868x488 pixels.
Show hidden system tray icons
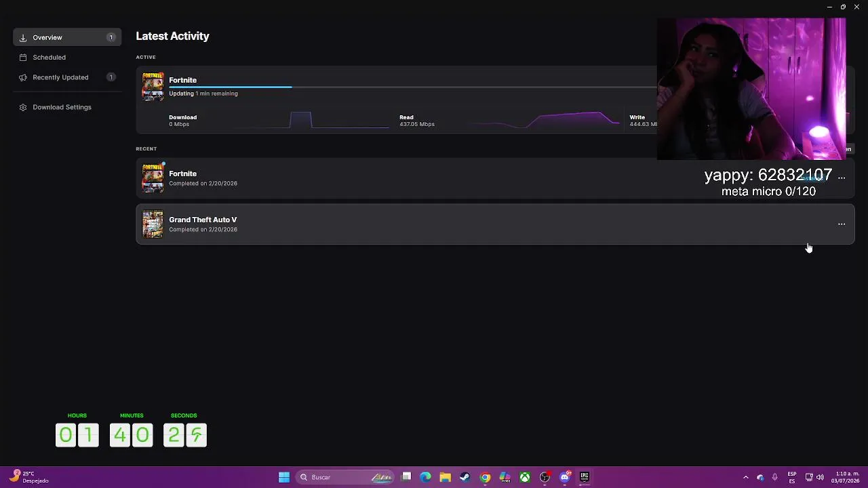point(746,477)
